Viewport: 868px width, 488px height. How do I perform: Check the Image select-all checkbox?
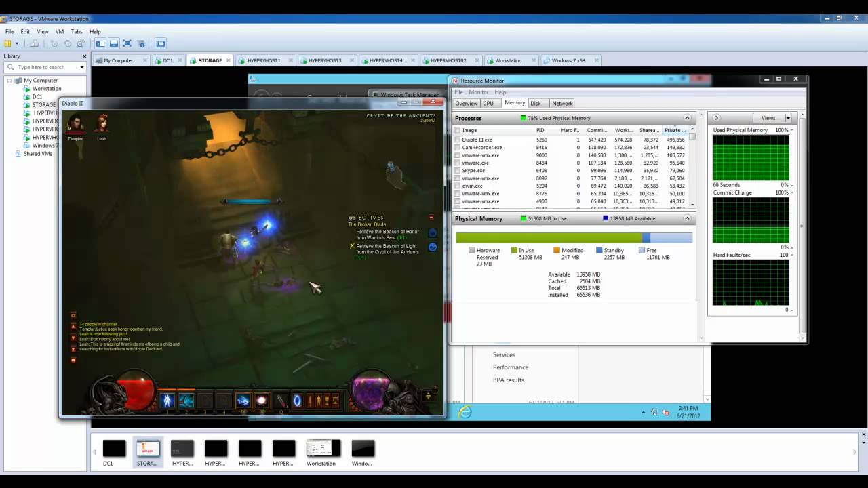pyautogui.click(x=457, y=130)
